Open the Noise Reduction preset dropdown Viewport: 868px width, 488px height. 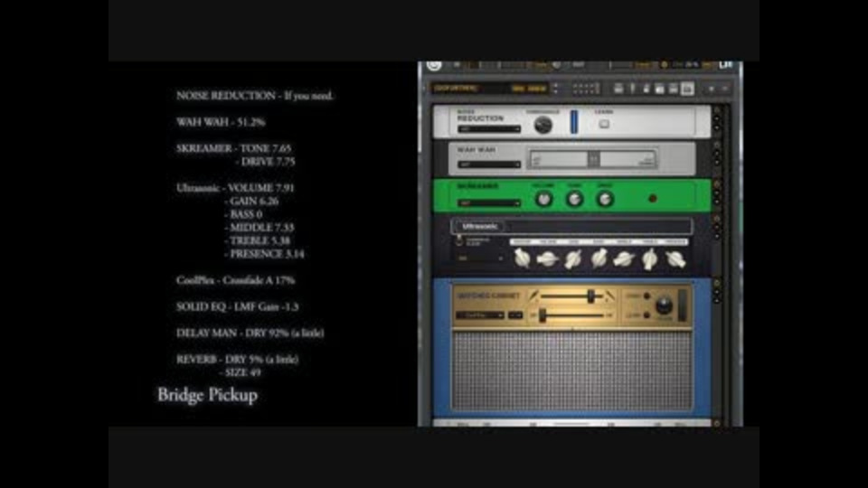click(489, 129)
